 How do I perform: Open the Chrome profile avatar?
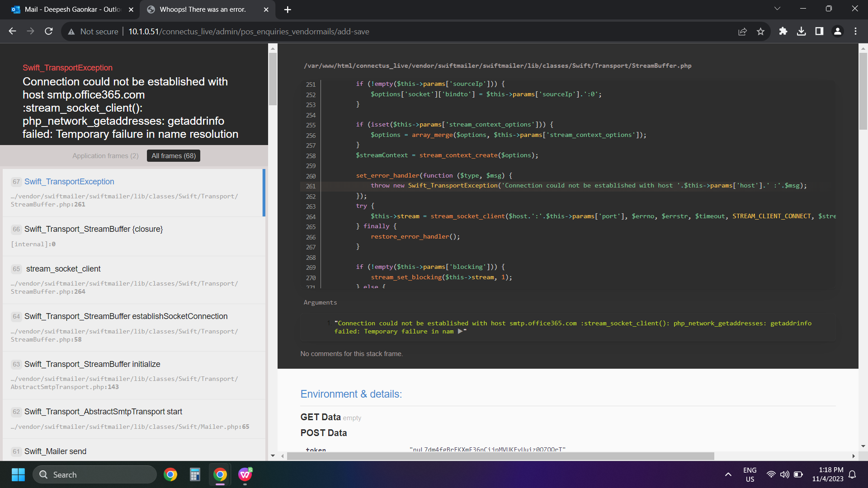coord(837,31)
